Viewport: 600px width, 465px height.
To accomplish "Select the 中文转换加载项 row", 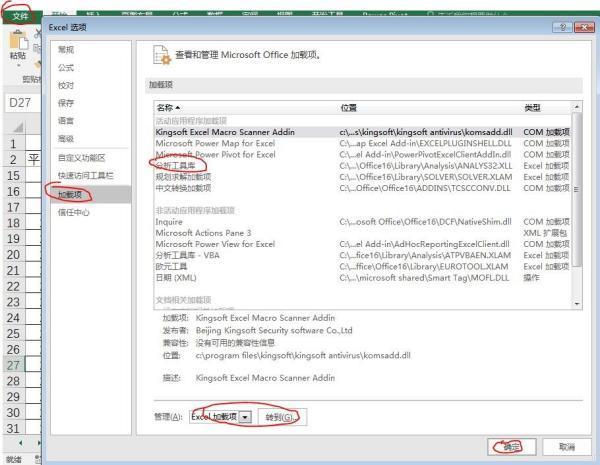I will (x=362, y=188).
